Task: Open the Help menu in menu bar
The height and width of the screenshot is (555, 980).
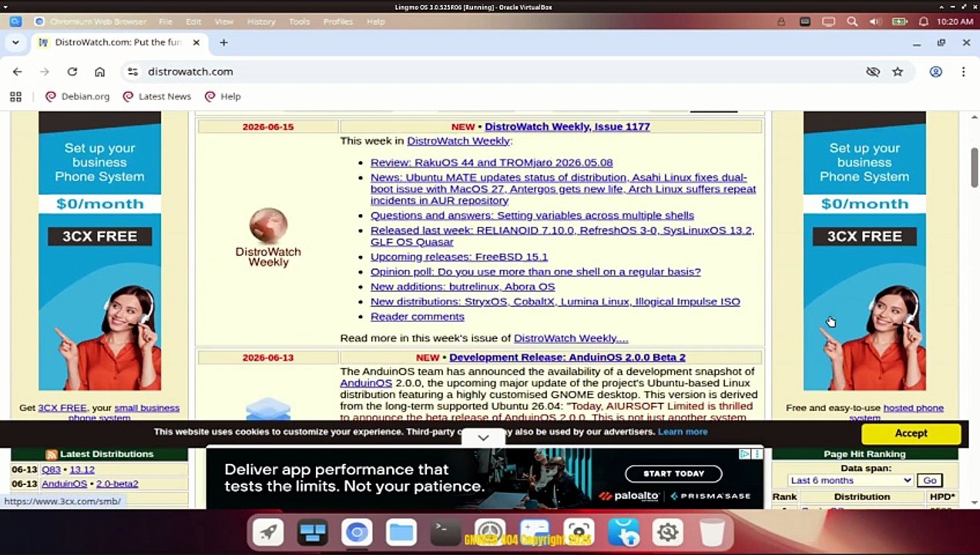Action: pyautogui.click(x=375, y=22)
